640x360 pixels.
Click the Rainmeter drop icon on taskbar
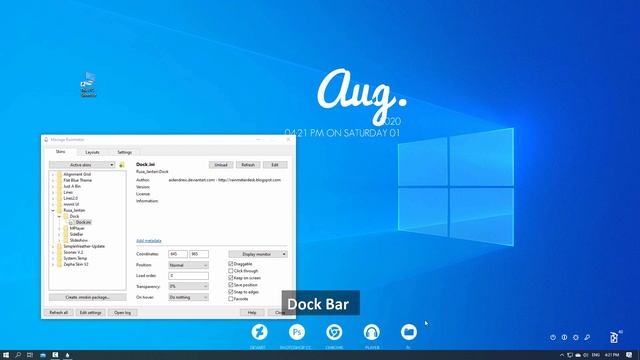67,355
